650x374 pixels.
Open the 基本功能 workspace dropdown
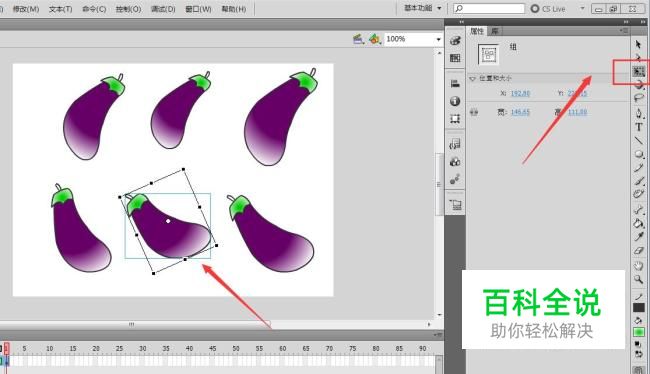pos(423,8)
